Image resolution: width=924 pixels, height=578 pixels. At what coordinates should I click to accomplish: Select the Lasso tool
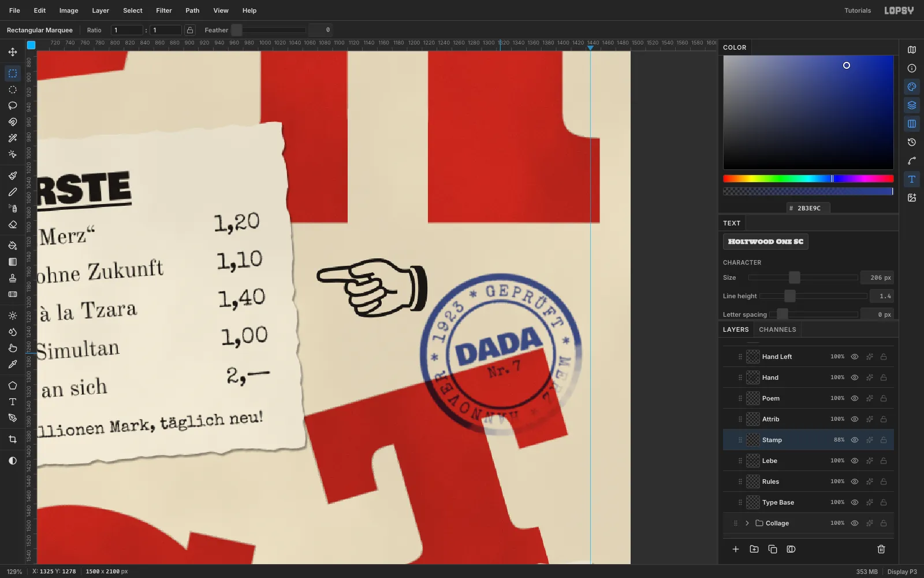pyautogui.click(x=13, y=106)
